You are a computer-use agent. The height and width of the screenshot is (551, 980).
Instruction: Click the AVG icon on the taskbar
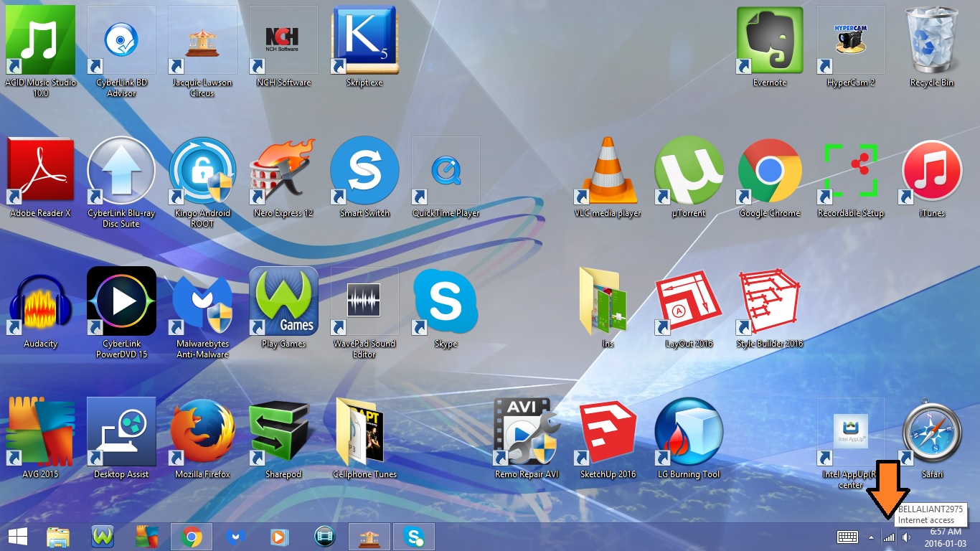[x=147, y=537]
